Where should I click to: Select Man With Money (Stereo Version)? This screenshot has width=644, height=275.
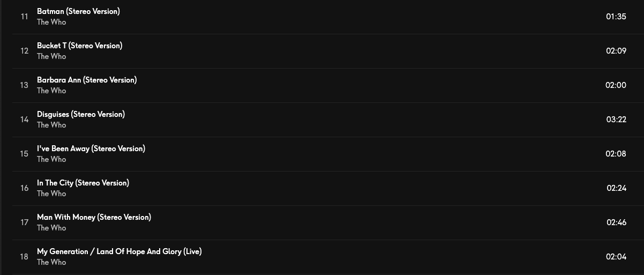pyautogui.click(x=94, y=217)
